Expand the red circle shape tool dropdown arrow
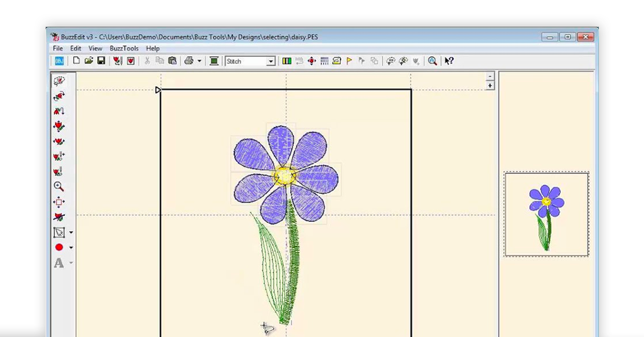The image size is (644, 337). (71, 247)
